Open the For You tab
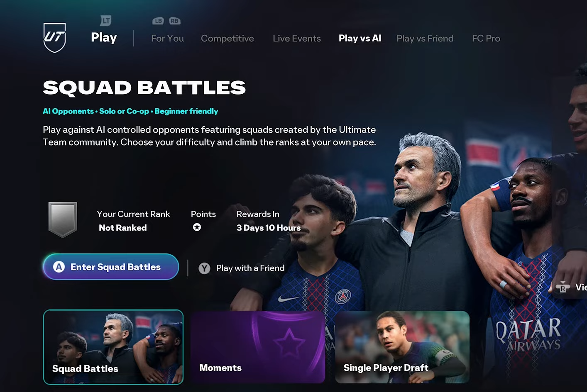Image resolution: width=587 pixels, height=392 pixels. 167,38
